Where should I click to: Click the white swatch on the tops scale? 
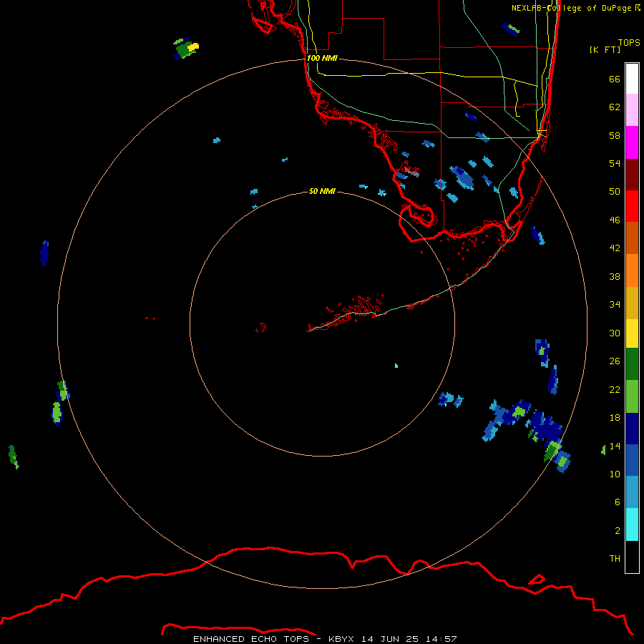coord(632,79)
